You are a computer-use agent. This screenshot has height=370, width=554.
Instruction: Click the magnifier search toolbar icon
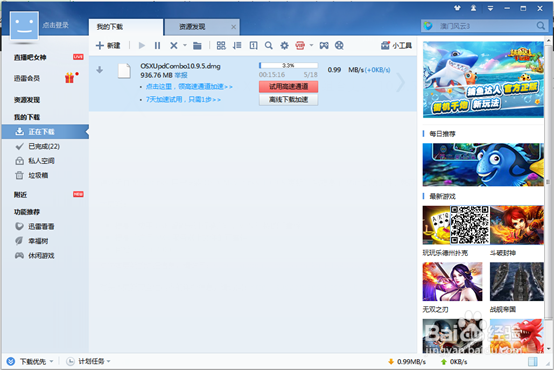coord(269,46)
